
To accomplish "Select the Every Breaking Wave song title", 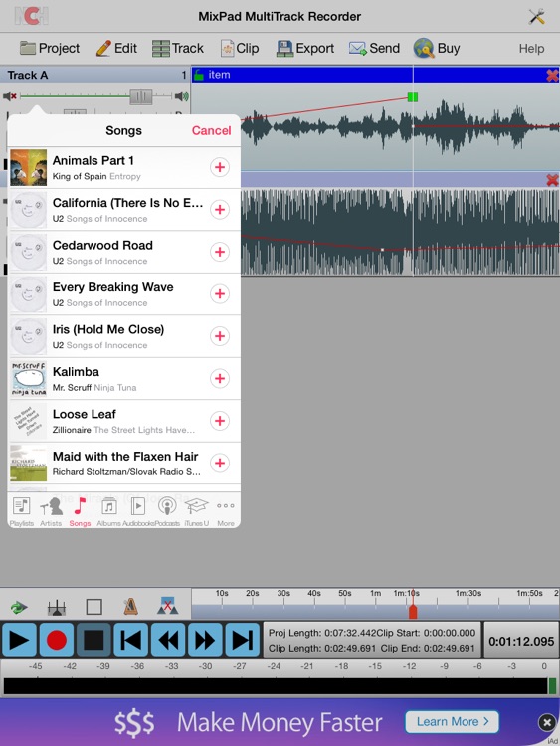I will 112,287.
